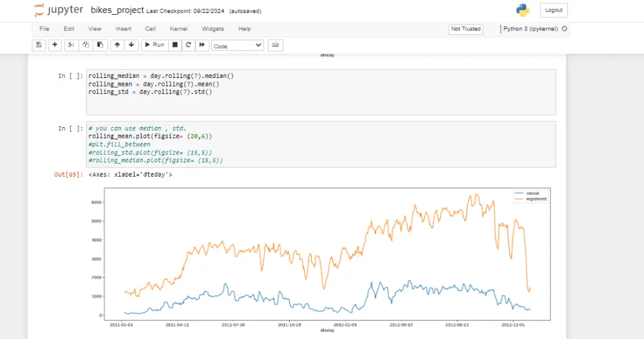Image resolution: width=644 pixels, height=339 pixels.
Task: Click the Jupyter logo
Action: point(59,10)
